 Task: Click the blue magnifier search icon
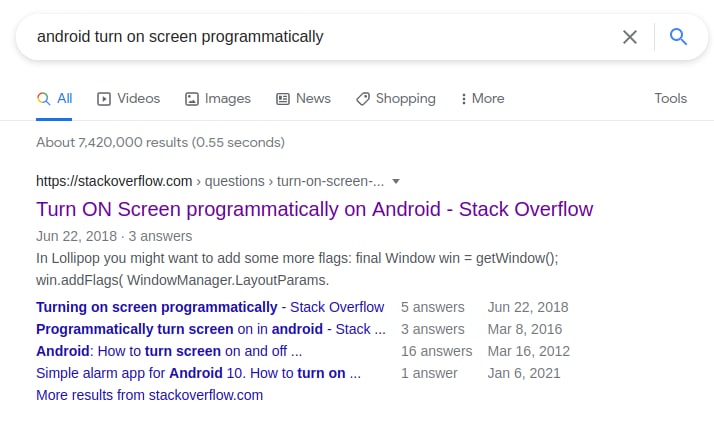678,36
